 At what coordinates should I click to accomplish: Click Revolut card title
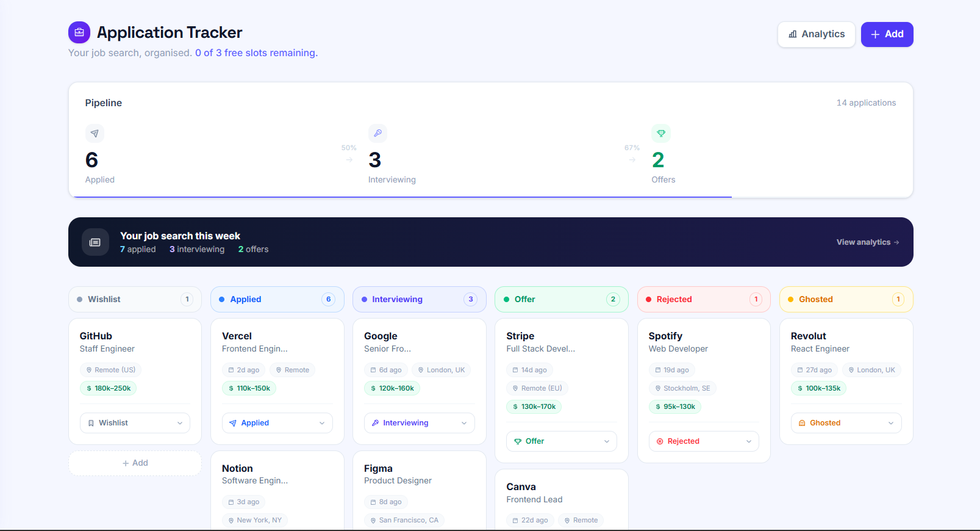(809, 336)
